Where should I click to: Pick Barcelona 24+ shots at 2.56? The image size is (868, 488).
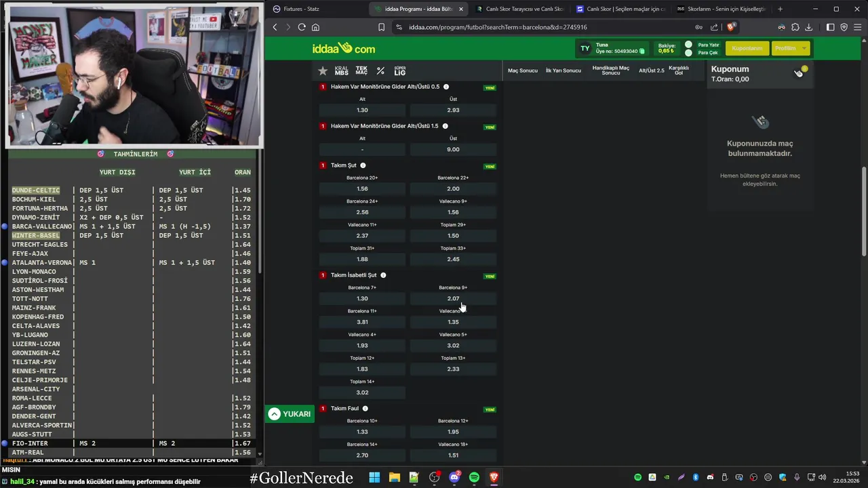(362, 212)
